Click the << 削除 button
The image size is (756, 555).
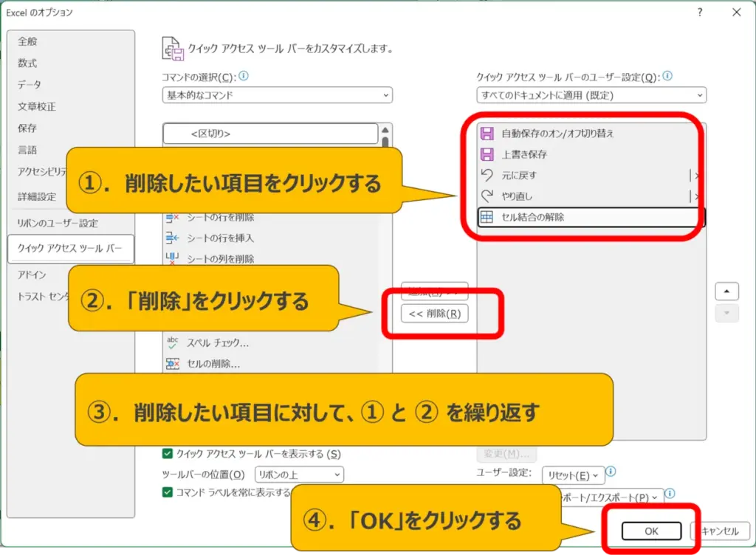coord(434,314)
